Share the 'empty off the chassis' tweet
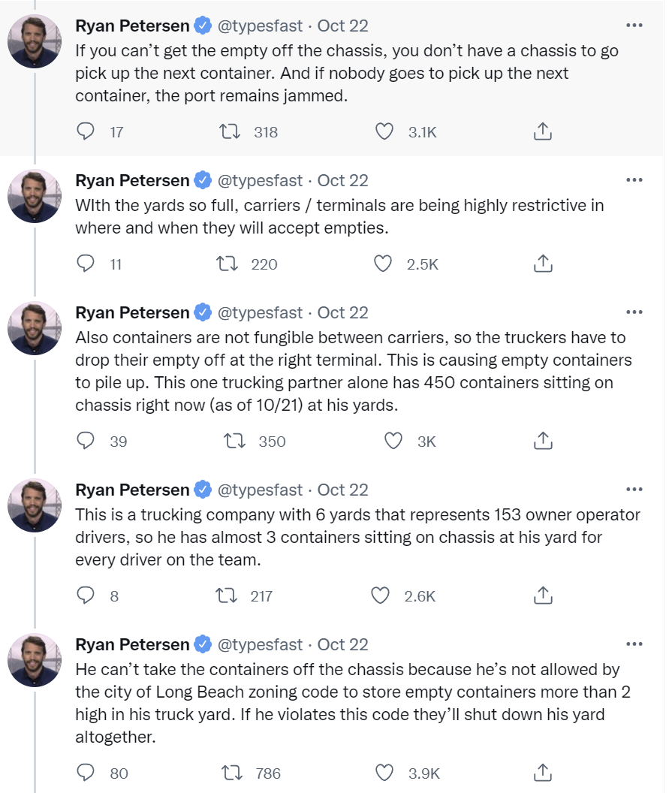 [542, 132]
